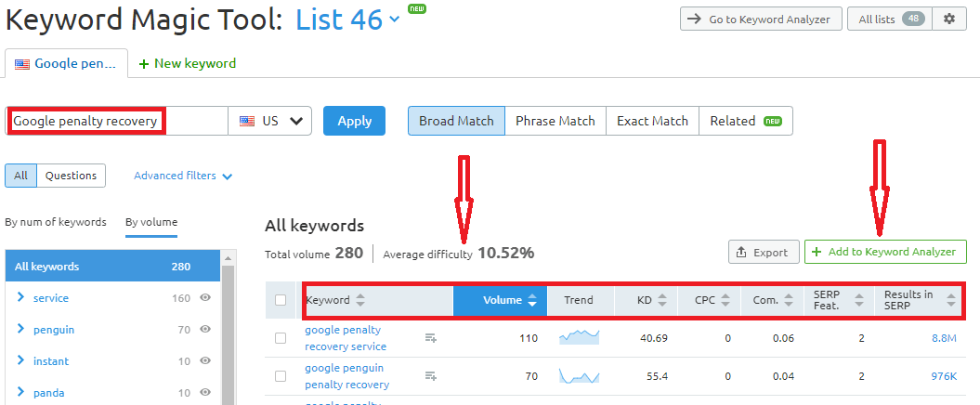Image resolution: width=980 pixels, height=405 pixels.
Task: Open google penguin penalty recovery link
Action: coord(346,376)
